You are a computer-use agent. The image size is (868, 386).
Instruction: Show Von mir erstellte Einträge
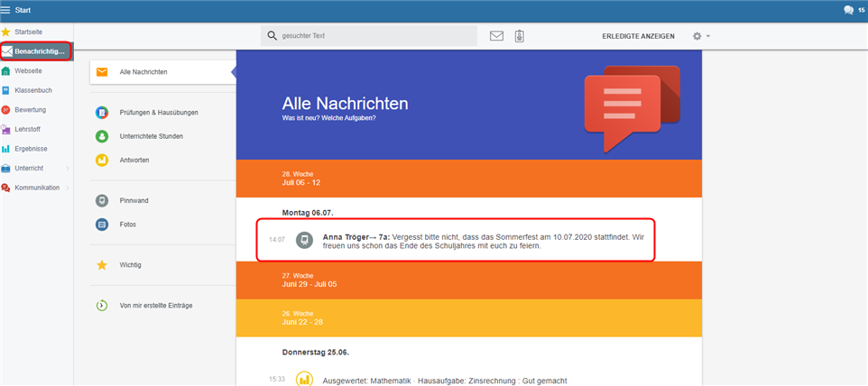click(x=156, y=305)
